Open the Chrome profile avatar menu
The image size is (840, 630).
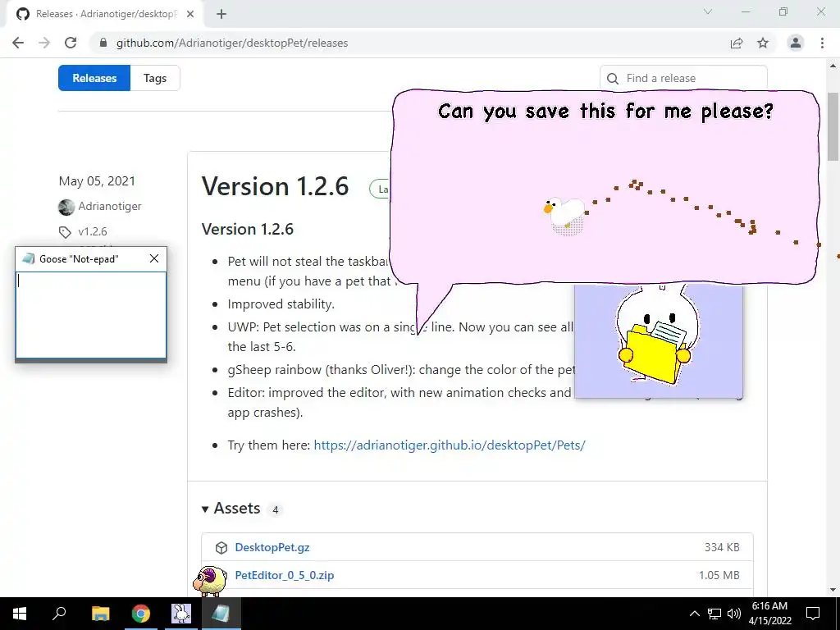(x=796, y=43)
